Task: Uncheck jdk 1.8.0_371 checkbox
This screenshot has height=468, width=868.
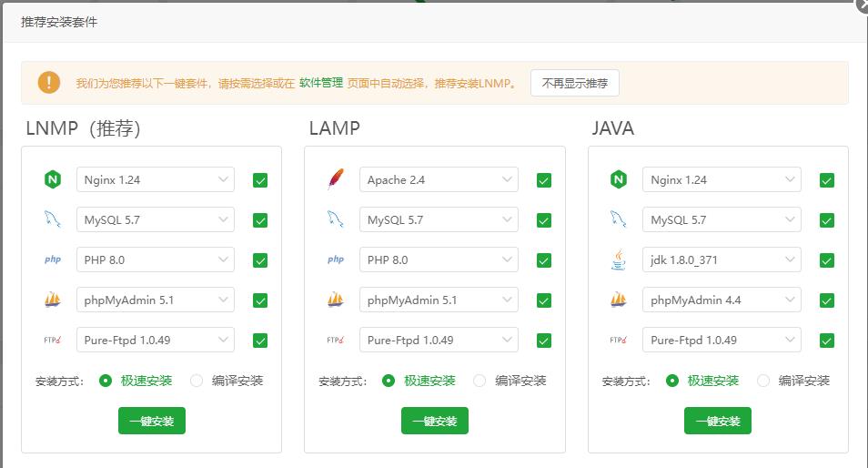Action: coord(827,260)
